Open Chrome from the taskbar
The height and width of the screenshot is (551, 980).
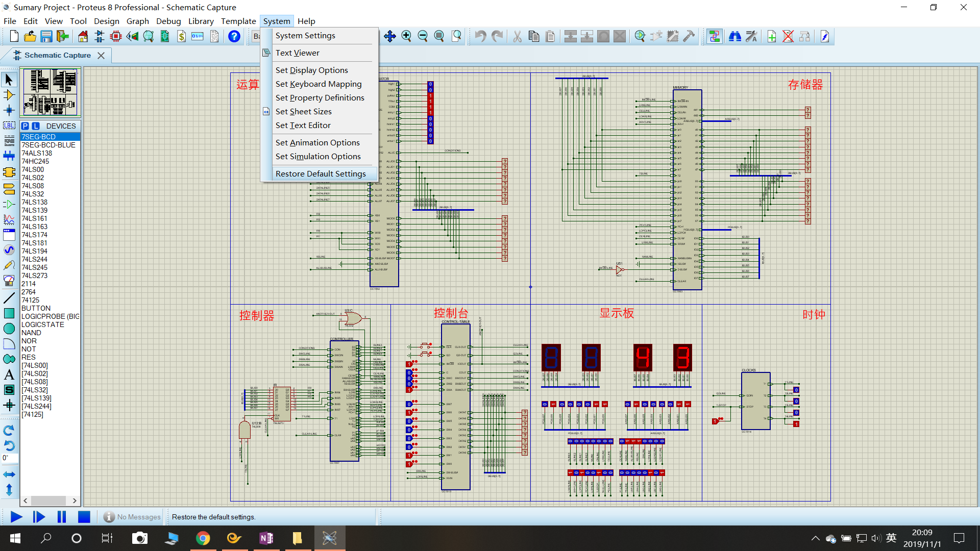(203, 538)
